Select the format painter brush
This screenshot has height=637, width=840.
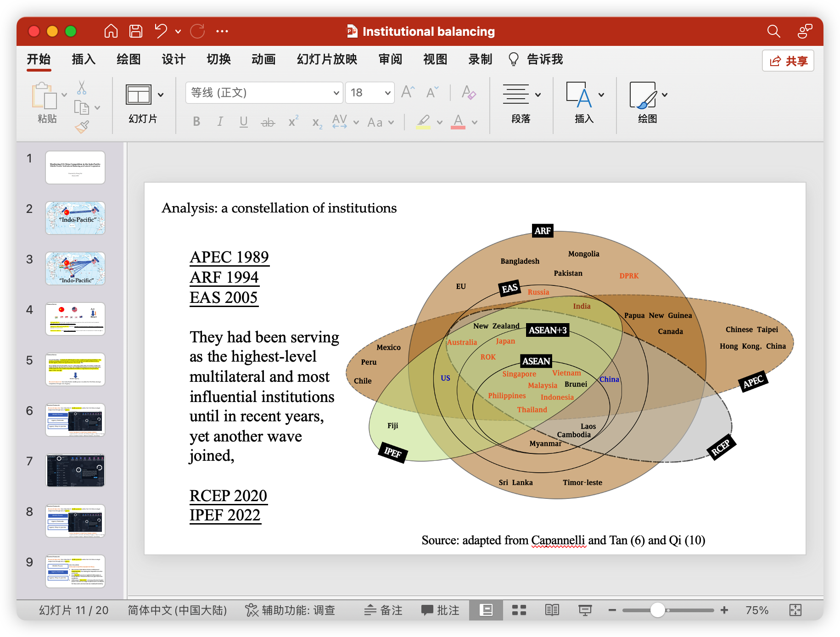pyautogui.click(x=82, y=127)
